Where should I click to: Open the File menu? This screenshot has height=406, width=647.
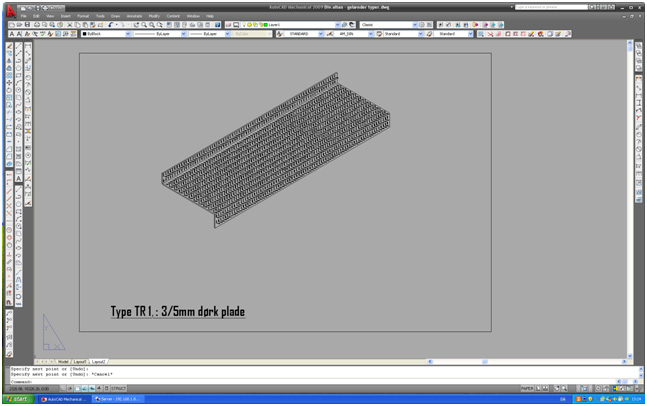click(24, 16)
